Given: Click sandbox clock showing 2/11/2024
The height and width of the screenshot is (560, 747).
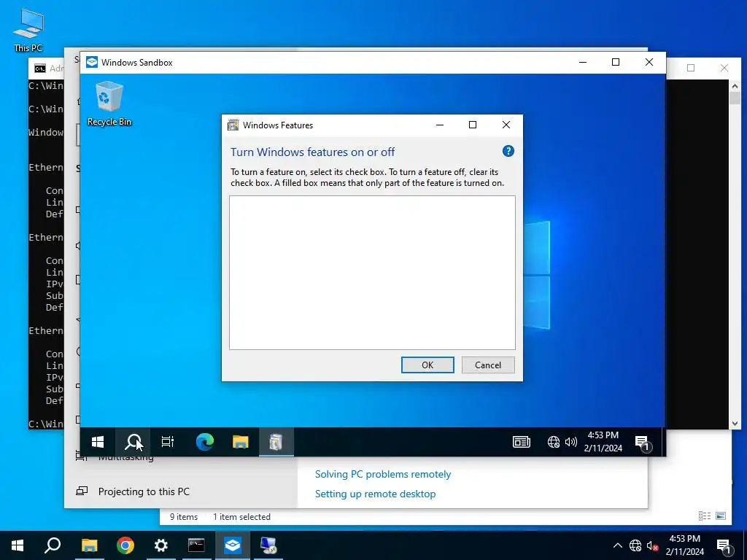Looking at the screenshot, I should 603,442.
